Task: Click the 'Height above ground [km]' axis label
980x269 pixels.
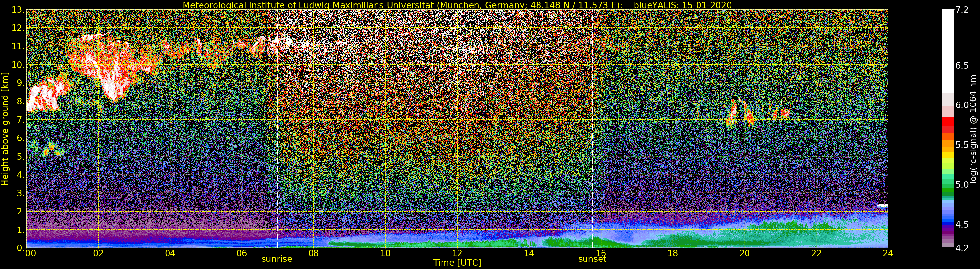Action: (5, 129)
